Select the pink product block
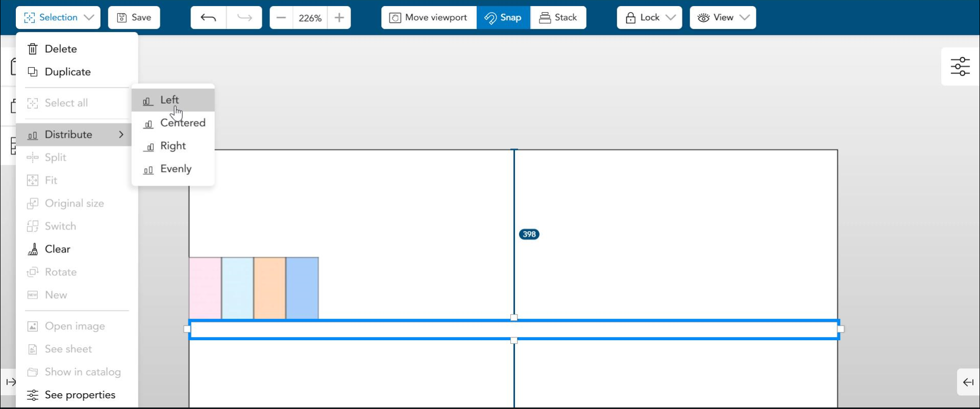 (x=205, y=289)
